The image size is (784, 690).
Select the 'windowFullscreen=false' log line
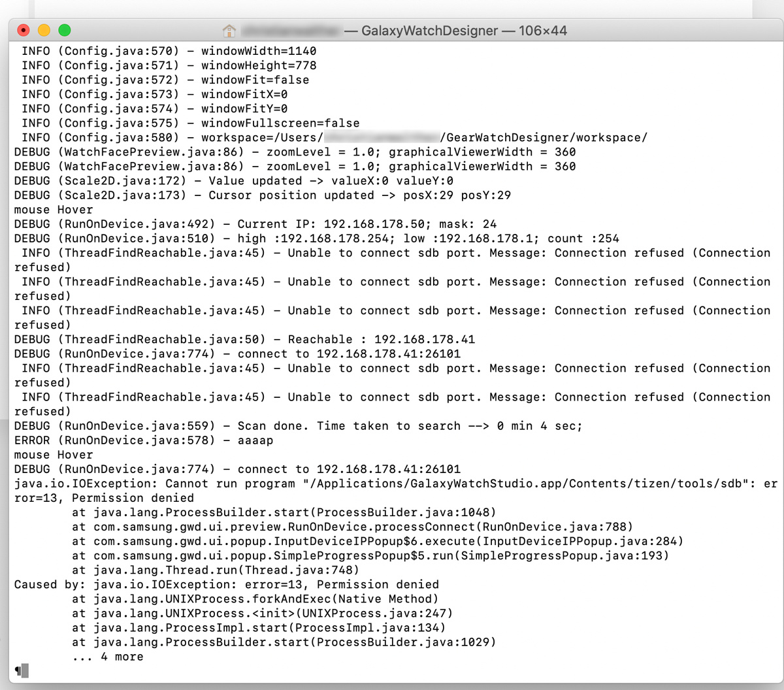[x=191, y=123]
